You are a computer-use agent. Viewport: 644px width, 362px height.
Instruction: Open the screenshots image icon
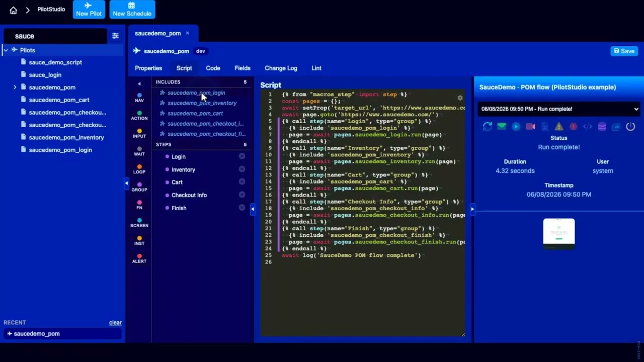[x=616, y=127]
